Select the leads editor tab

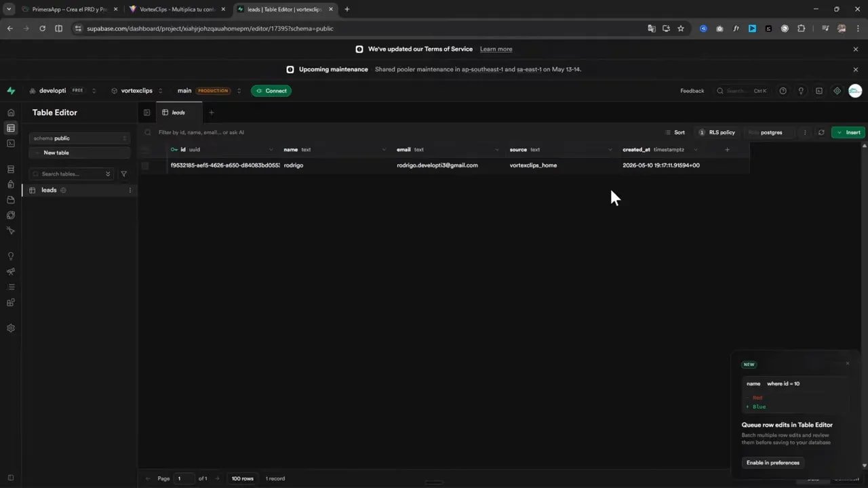[179, 113]
